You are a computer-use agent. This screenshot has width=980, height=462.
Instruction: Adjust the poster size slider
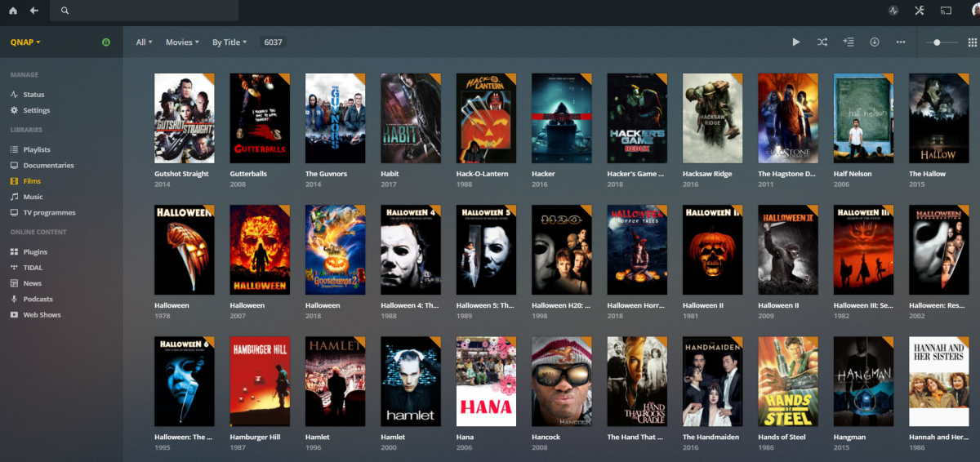click(942, 42)
